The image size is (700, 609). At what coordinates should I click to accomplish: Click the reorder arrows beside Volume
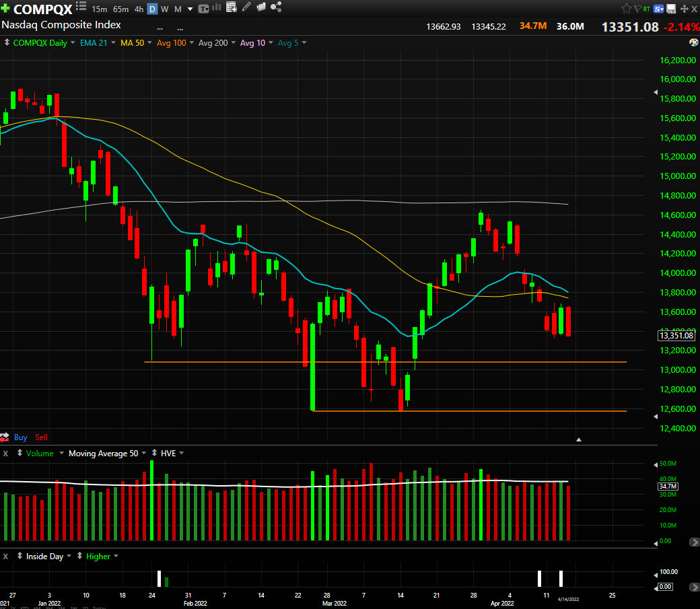coord(20,453)
